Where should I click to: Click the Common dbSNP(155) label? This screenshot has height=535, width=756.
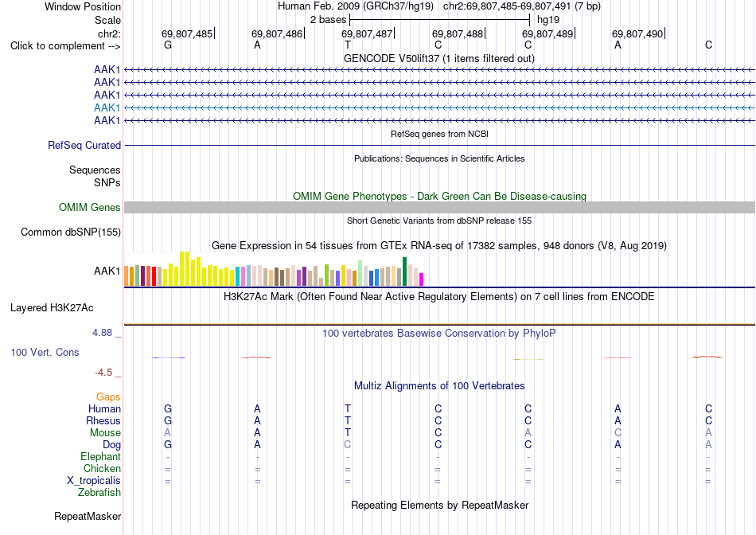point(70,232)
